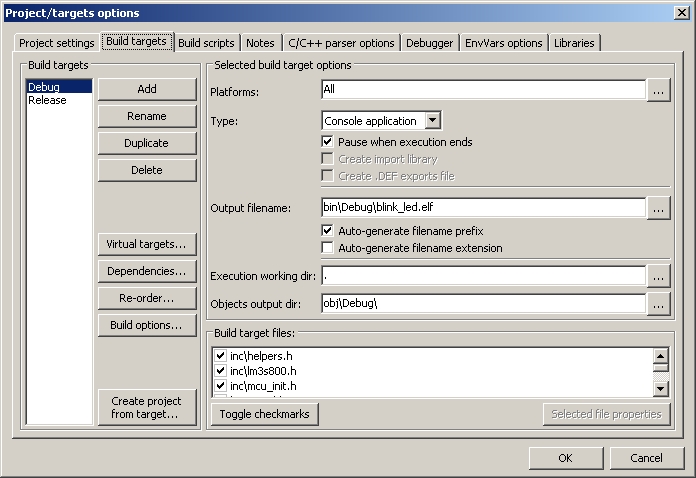Click browse button next to Platforms field
696x478 pixels.
657,91
